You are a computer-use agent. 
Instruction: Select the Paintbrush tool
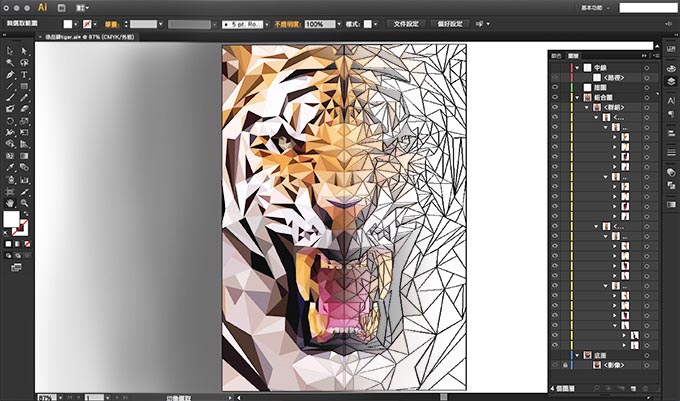click(10, 98)
